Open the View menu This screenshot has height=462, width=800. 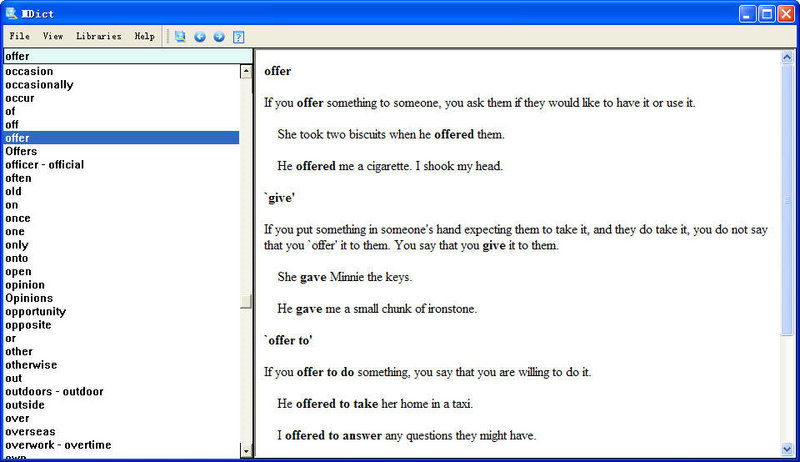click(x=53, y=37)
